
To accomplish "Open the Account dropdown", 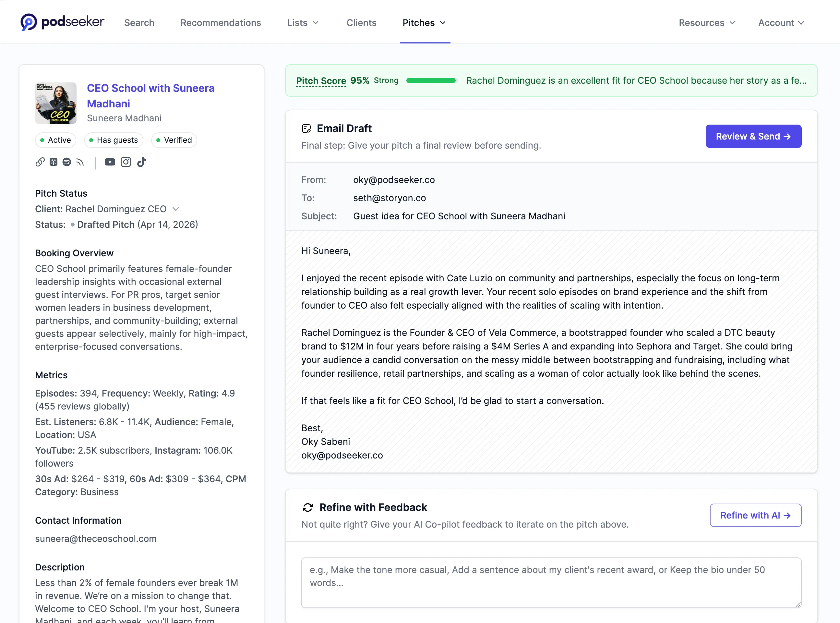I will (x=781, y=23).
